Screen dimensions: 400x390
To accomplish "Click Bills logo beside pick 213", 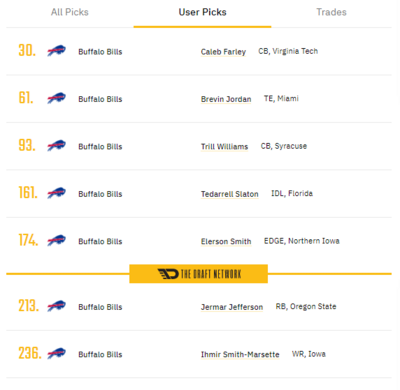I will (x=56, y=306).
